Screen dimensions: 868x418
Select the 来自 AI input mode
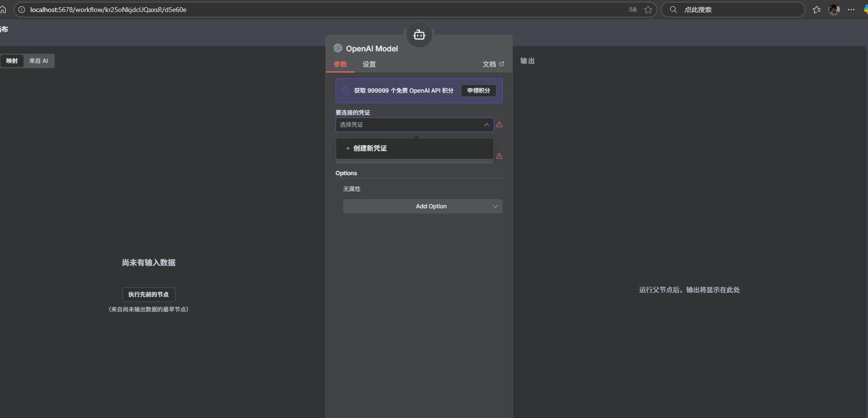[x=39, y=61]
